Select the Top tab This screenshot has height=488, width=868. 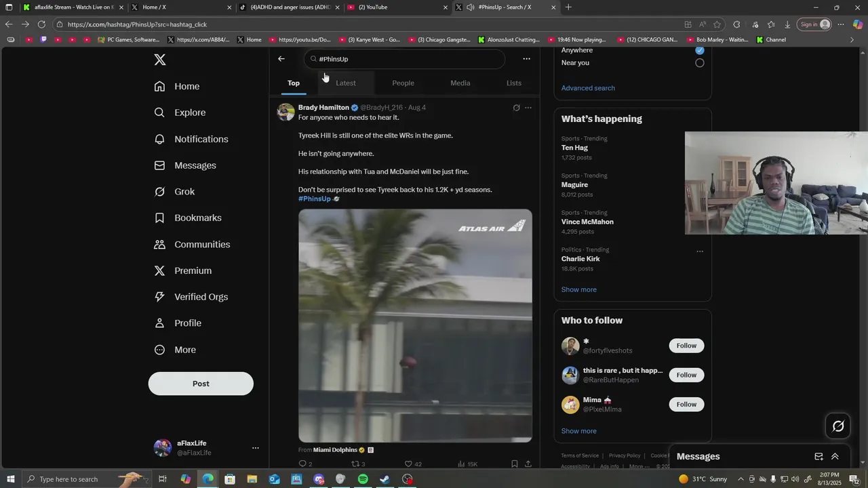point(294,83)
